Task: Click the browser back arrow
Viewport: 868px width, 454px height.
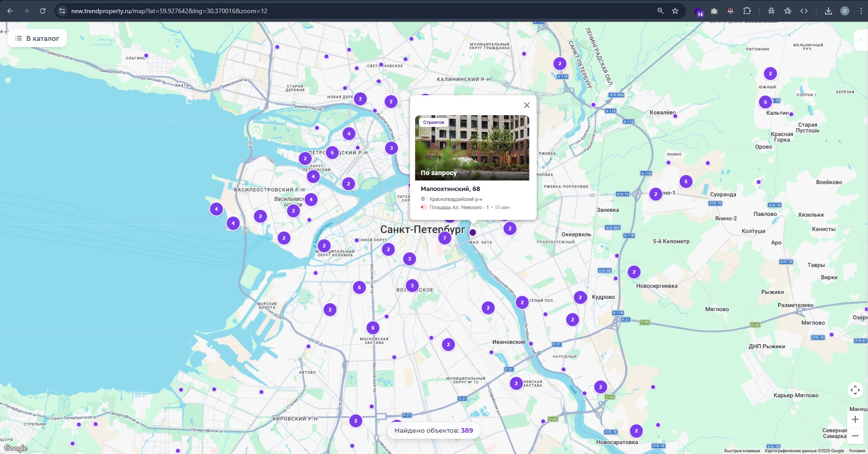Action: tap(10, 11)
